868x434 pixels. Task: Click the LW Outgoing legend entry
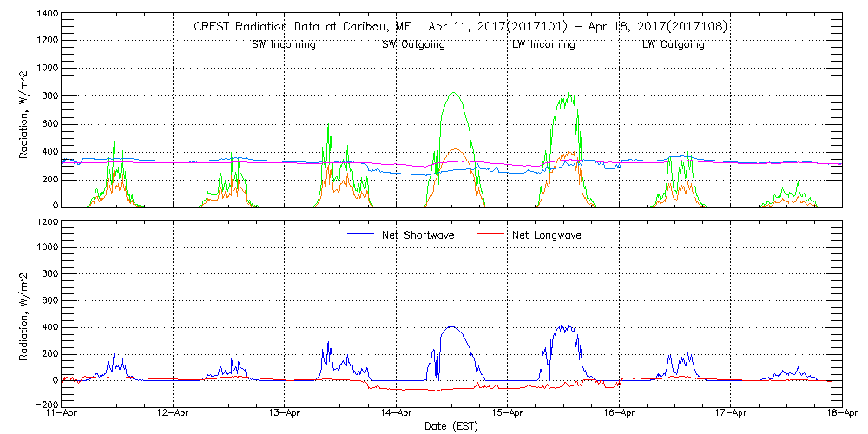pyautogui.click(x=673, y=44)
